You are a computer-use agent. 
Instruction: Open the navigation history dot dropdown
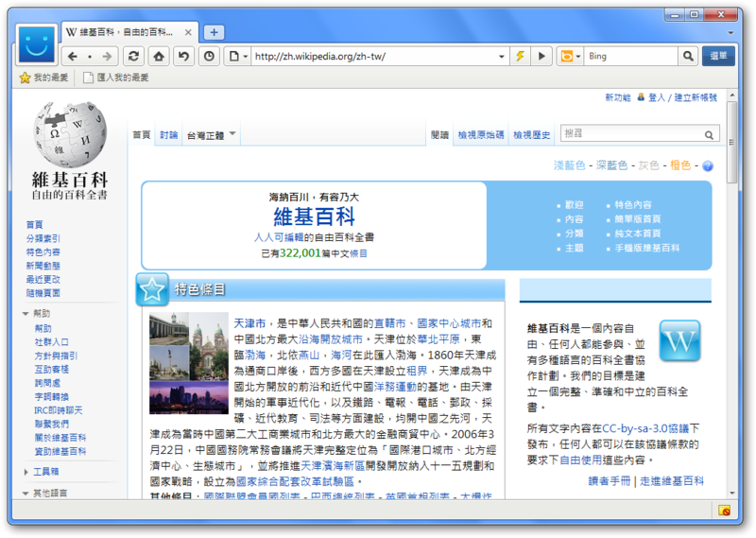pos(90,57)
